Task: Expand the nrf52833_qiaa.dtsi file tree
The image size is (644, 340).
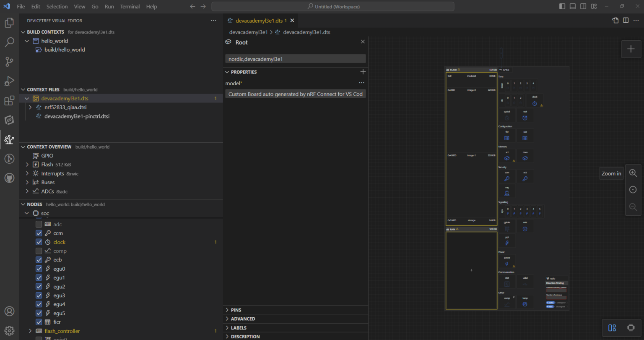Action: (30, 107)
